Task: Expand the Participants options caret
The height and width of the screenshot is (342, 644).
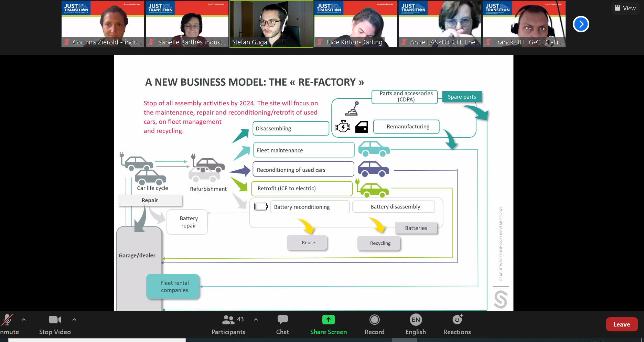Action: (x=256, y=320)
